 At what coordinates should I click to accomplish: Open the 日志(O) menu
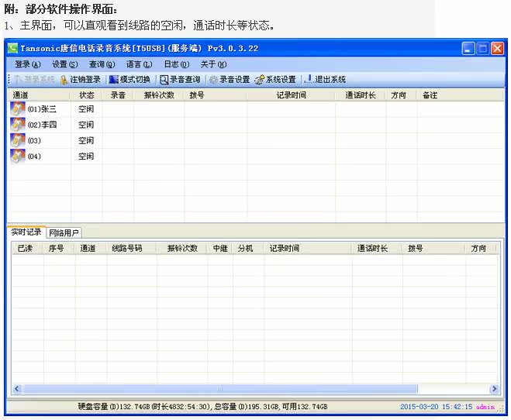176,64
